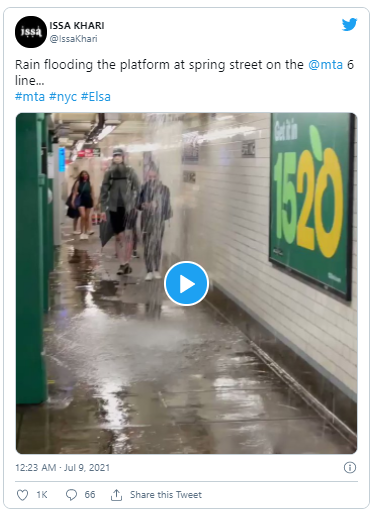The height and width of the screenshot is (516, 386).
Task: View the 66 replies count
Action: tap(90, 495)
